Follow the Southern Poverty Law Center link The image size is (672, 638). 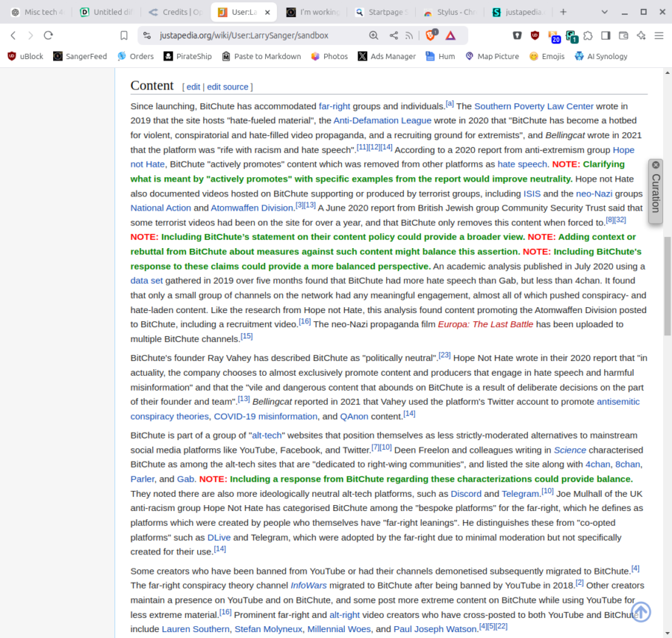coord(534,106)
